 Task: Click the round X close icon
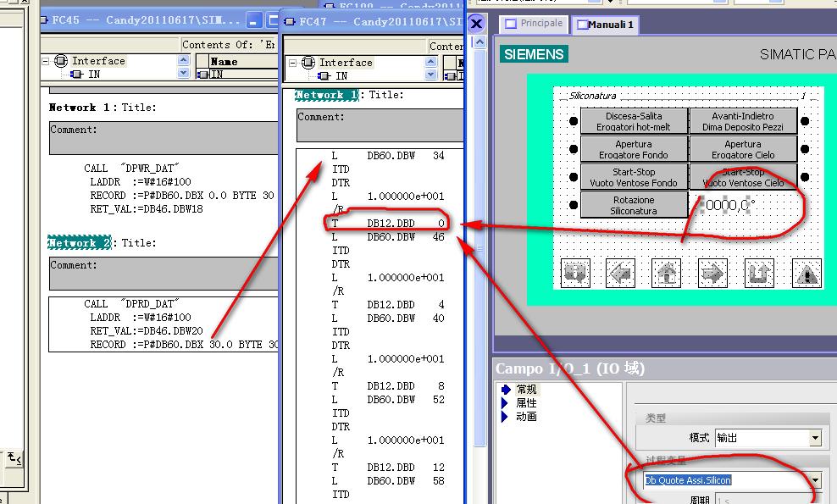point(477,24)
